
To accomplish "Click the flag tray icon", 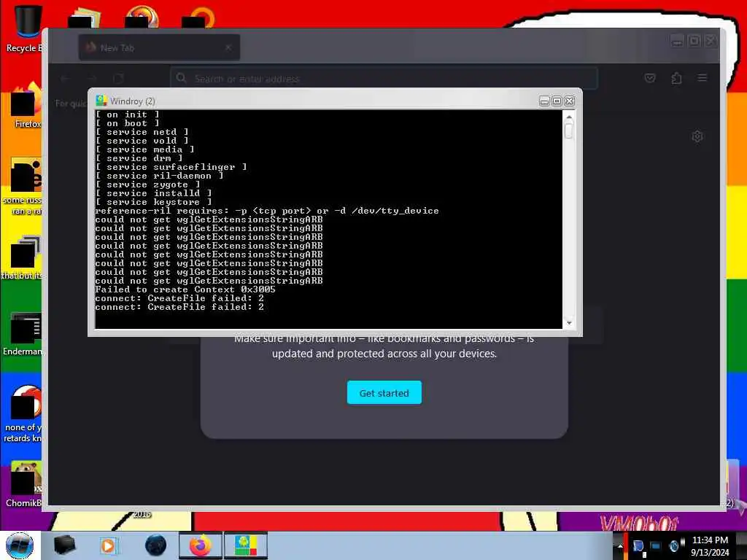I will [638, 547].
